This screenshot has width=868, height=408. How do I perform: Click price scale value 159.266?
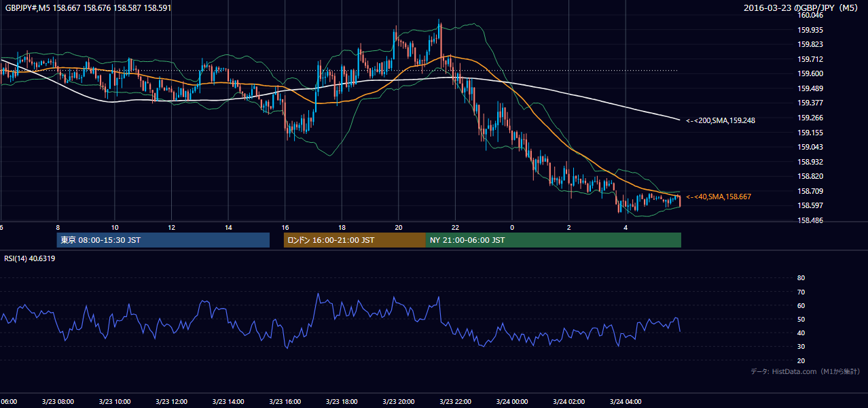coord(810,118)
